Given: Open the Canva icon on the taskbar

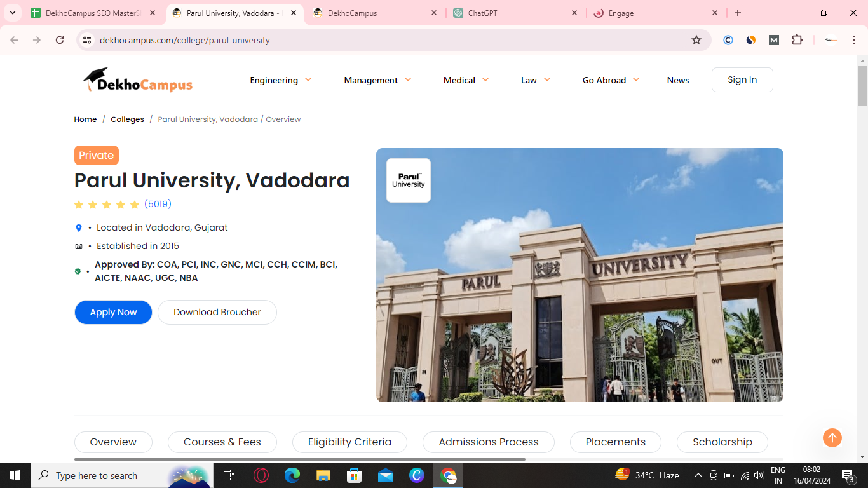Looking at the screenshot, I should pos(417,475).
